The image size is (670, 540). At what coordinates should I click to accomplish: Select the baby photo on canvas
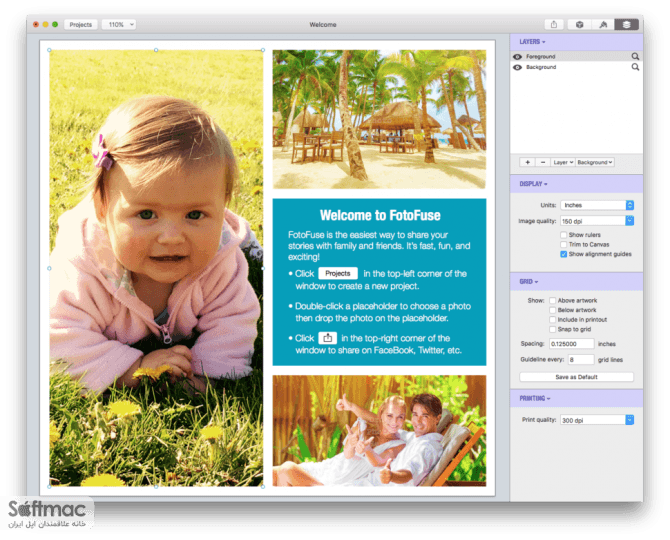point(156,268)
